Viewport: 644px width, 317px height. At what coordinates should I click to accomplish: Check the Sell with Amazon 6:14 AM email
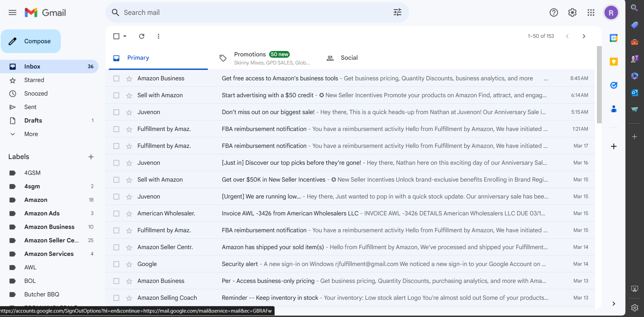click(116, 95)
